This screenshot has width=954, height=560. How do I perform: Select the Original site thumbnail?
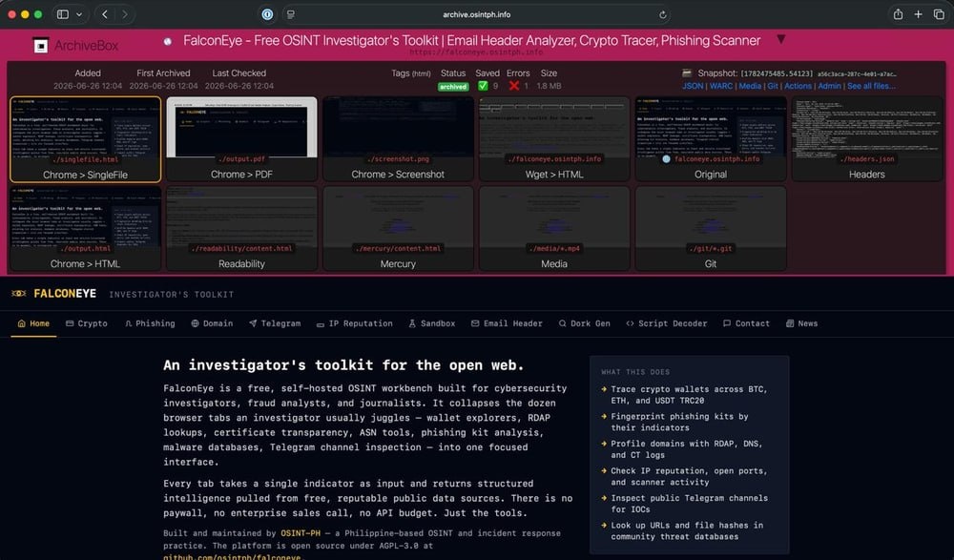point(711,138)
